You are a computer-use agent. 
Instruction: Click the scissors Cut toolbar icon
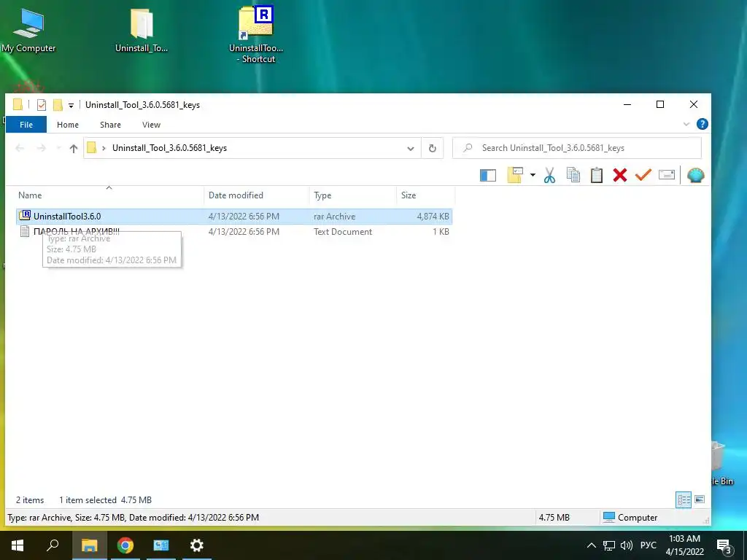coord(549,175)
